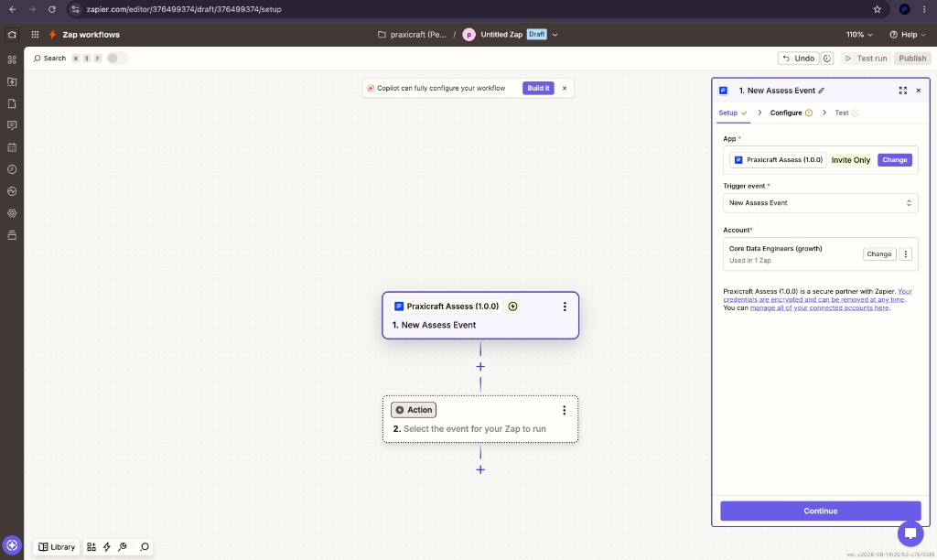Open the chat support bubble
This screenshot has width=937, height=560.
point(910,533)
